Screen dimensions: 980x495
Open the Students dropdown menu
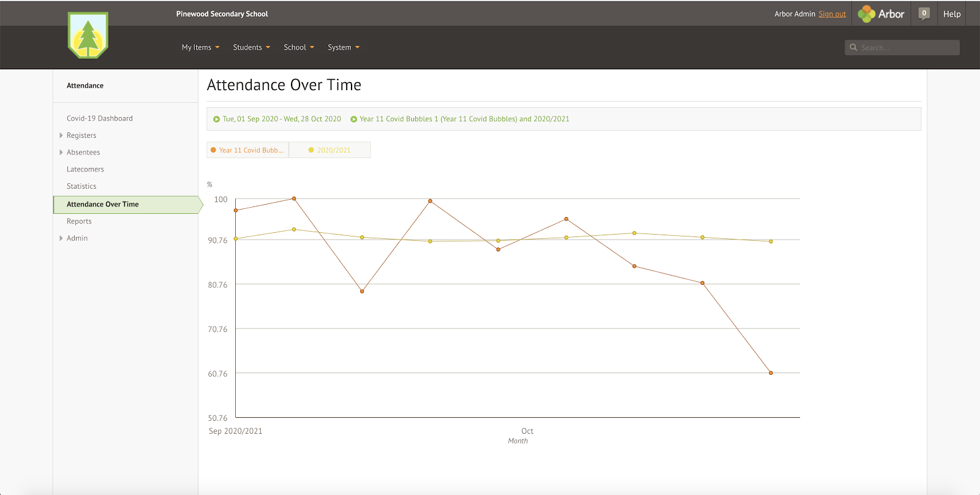251,47
